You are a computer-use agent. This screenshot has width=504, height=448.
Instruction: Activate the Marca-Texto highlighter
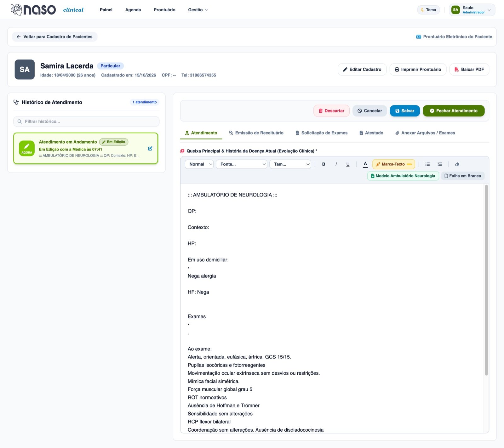point(393,164)
